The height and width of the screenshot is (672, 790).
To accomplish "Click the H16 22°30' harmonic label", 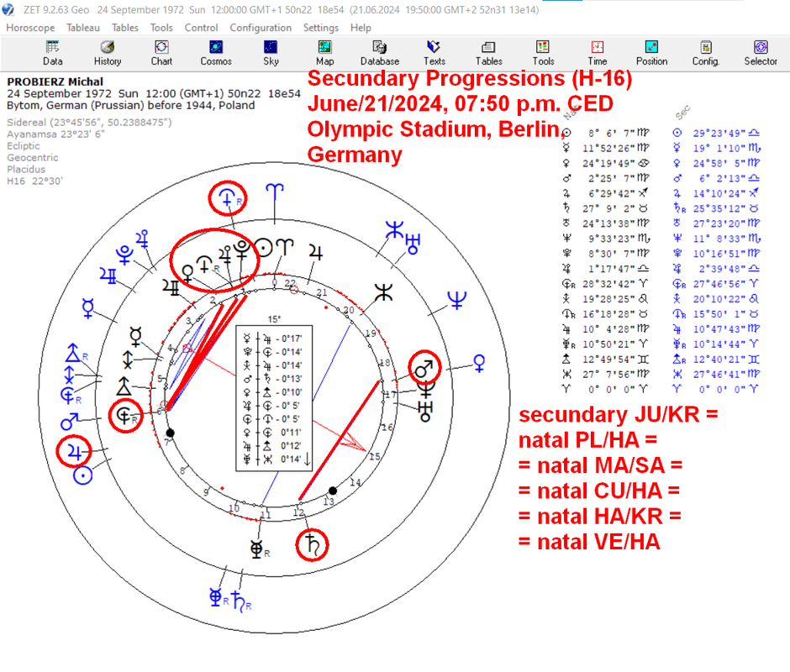I will point(34,181).
